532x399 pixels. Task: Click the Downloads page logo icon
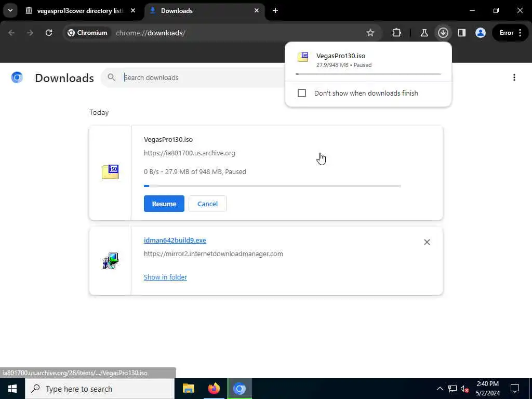point(17,78)
